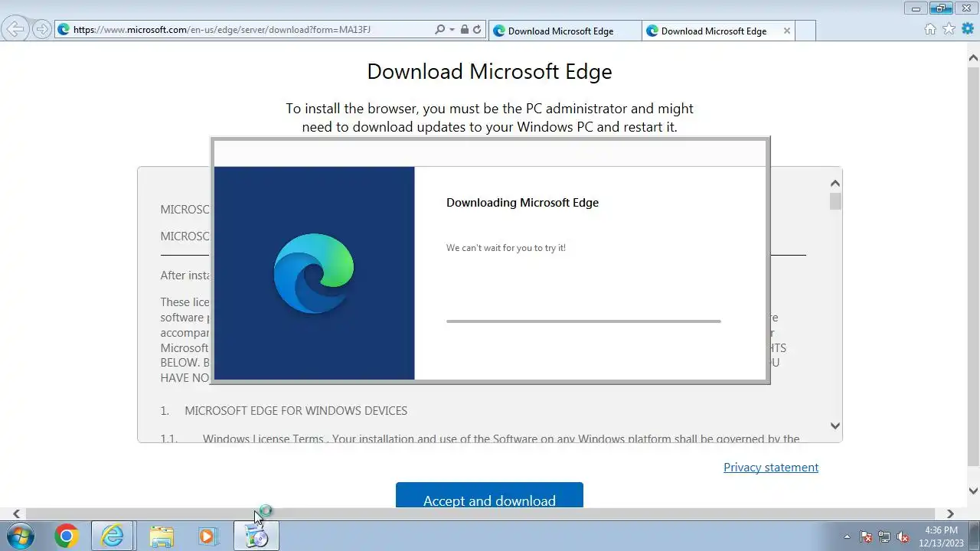Open the Tools gear menu
Image resolution: width=980 pixels, height=551 pixels.
[x=968, y=29]
